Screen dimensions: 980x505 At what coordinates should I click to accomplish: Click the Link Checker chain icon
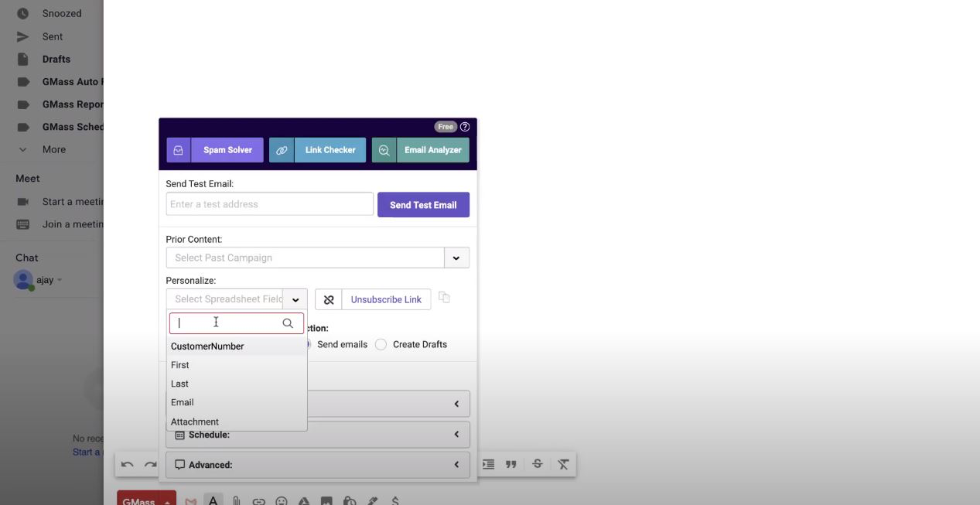(x=282, y=150)
